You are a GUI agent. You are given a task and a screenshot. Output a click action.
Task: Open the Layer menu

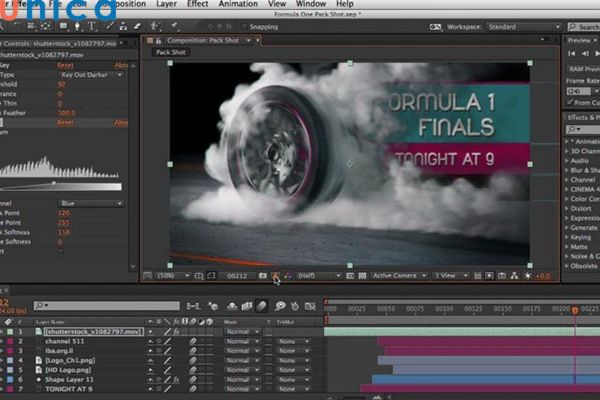tap(166, 4)
